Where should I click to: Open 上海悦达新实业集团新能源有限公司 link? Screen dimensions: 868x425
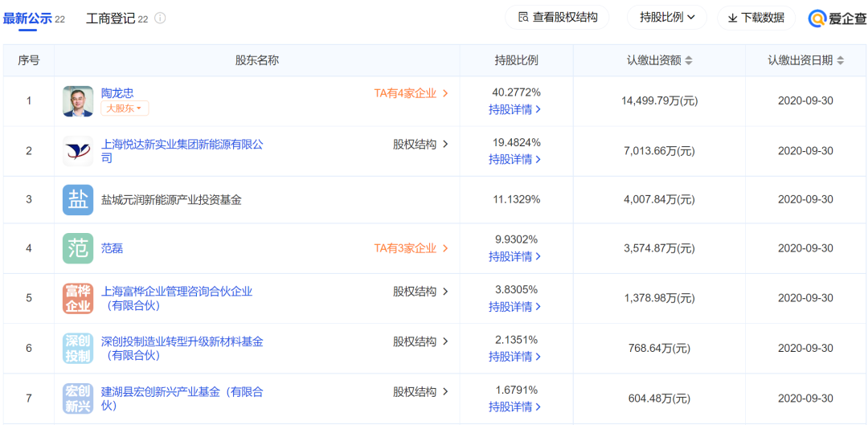coord(182,151)
